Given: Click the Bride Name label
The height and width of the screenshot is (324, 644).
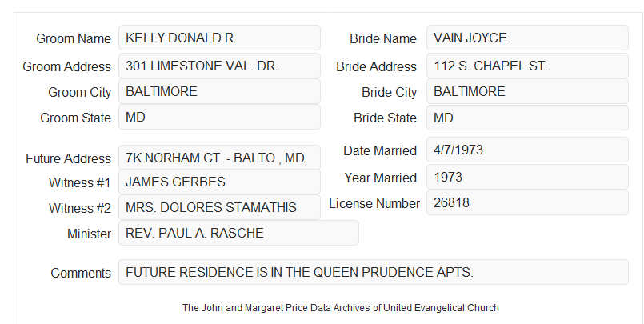Looking at the screenshot, I should (x=383, y=38).
